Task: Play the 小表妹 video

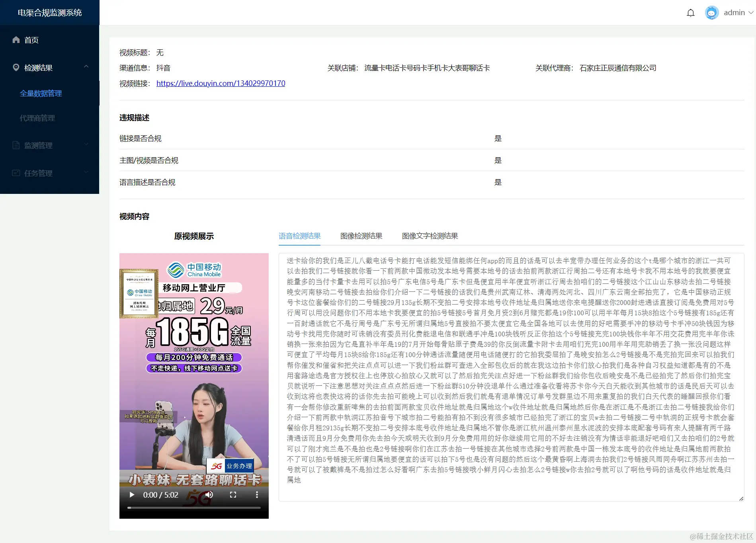Action: pos(131,494)
